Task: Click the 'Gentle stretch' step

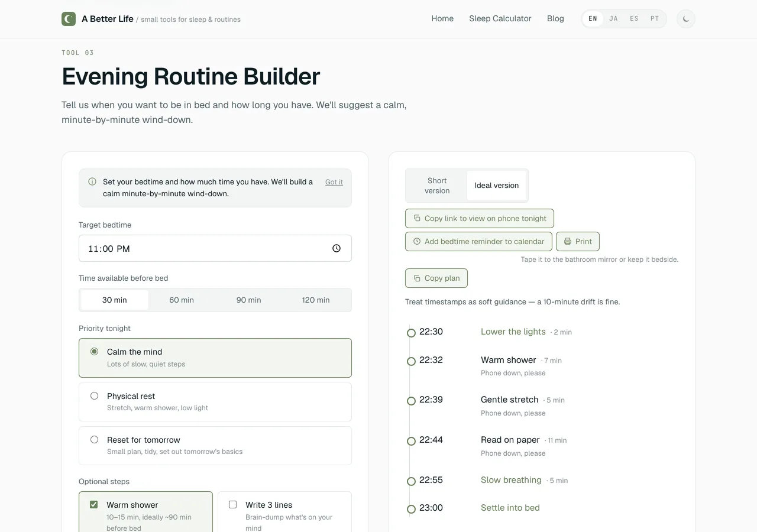Action: [x=510, y=400]
